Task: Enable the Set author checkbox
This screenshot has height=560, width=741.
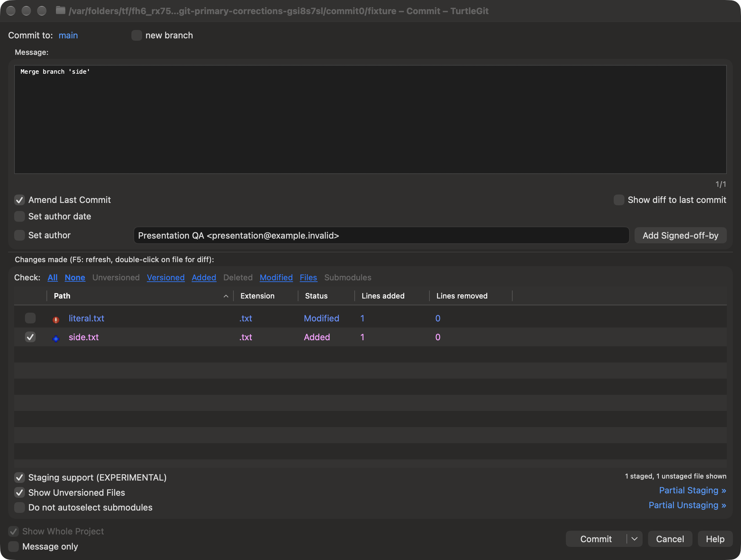Action: tap(20, 235)
